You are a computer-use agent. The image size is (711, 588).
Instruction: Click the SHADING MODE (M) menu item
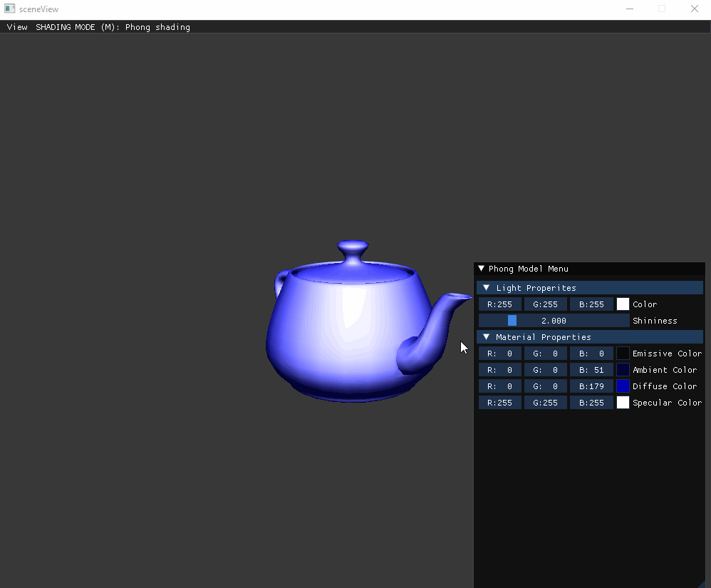[x=113, y=27]
